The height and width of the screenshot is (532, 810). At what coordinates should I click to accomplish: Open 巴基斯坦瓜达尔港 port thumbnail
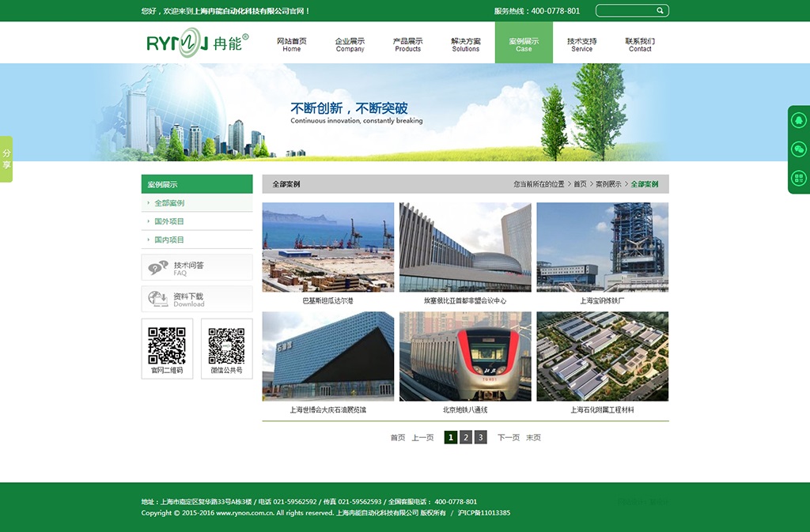pyautogui.click(x=328, y=247)
